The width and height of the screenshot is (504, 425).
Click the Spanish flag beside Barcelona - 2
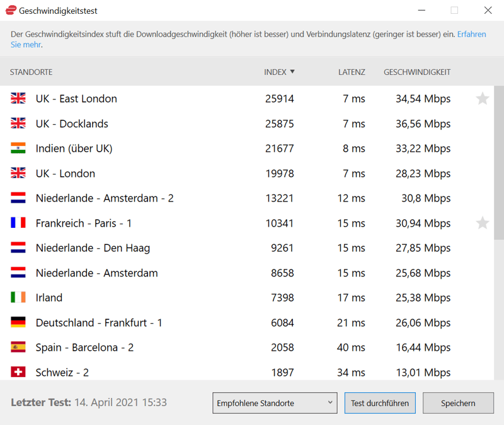click(18, 348)
